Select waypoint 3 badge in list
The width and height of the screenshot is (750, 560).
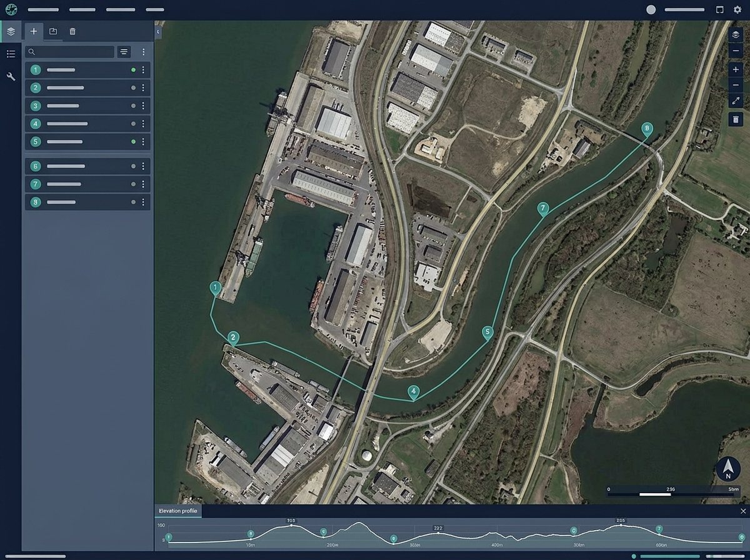tap(36, 106)
